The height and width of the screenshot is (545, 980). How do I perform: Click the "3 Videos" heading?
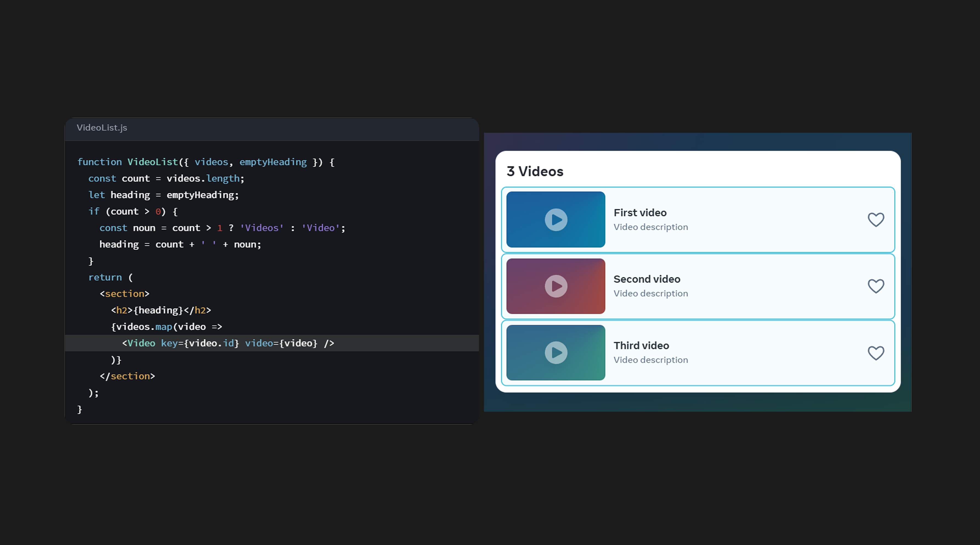[535, 172]
